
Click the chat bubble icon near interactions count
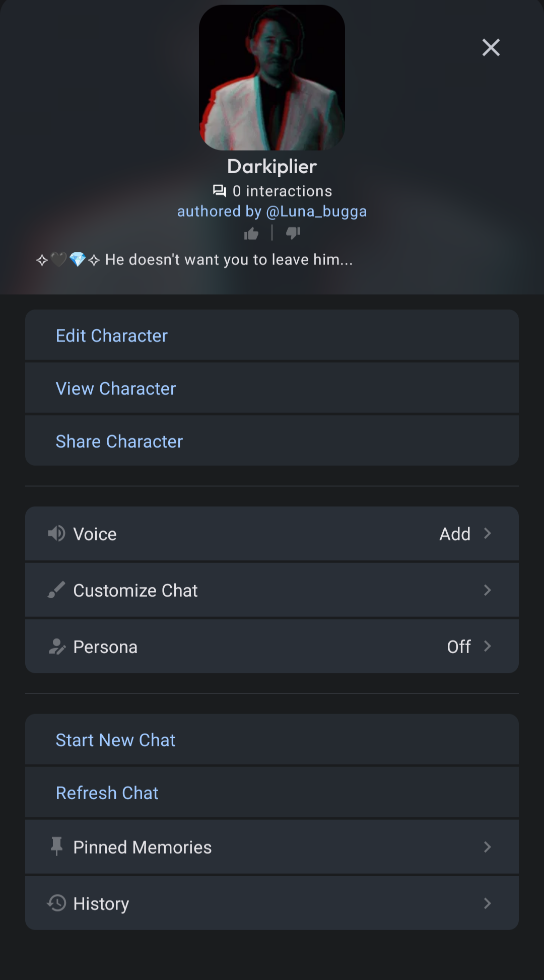219,191
